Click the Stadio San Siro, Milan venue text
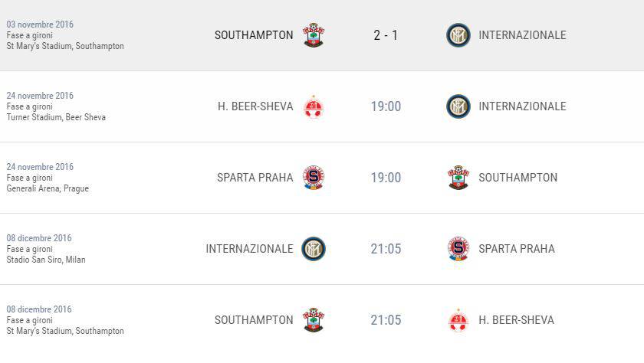This screenshot has height=363, width=644. click(46, 260)
